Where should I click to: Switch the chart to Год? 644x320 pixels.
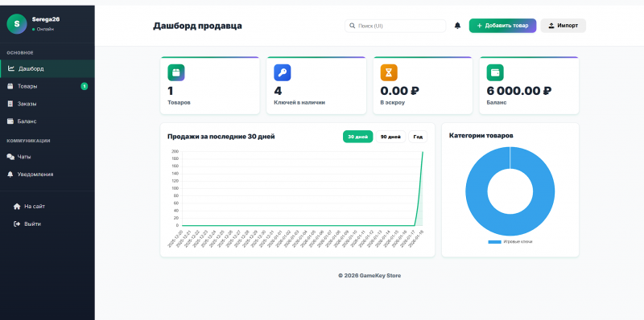tap(418, 137)
